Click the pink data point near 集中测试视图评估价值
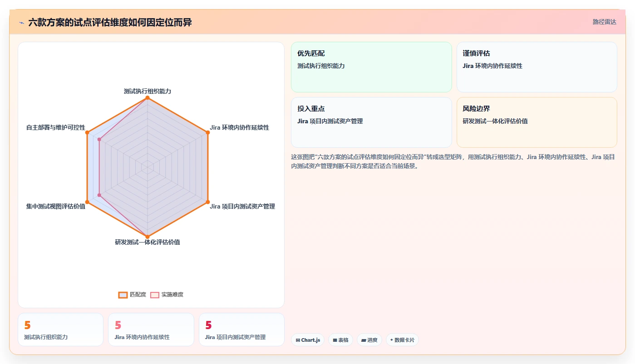This screenshot has width=635, height=364. point(99,195)
